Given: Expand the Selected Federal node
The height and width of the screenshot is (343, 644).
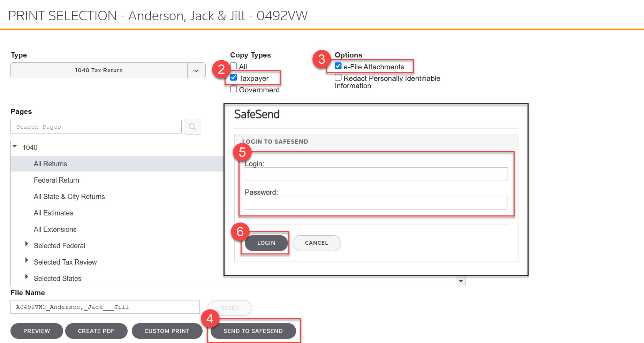Looking at the screenshot, I should (x=26, y=244).
